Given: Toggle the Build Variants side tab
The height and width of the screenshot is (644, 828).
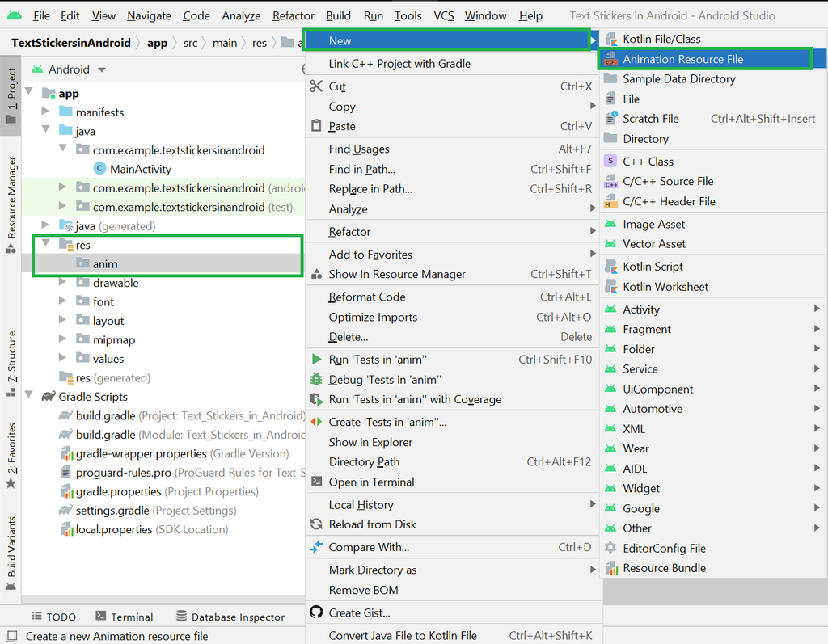Looking at the screenshot, I should click(11, 554).
